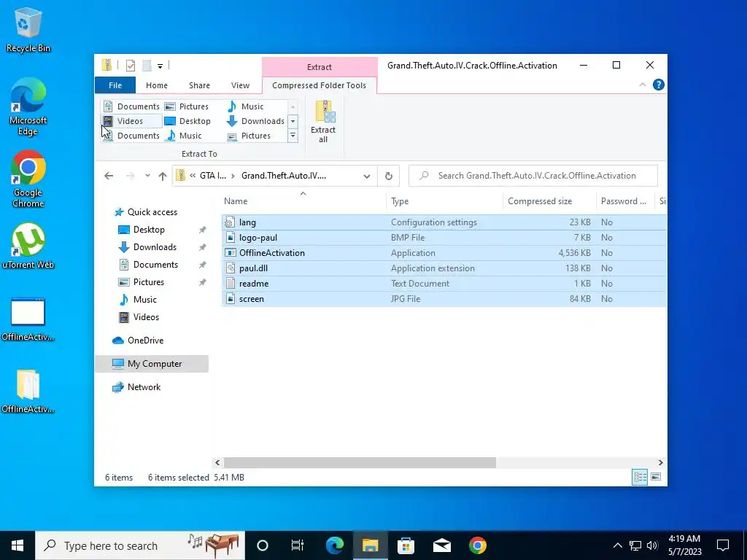Viewport: 747px width, 560px height.
Task: Sort files by the Name column
Action: (x=303, y=201)
